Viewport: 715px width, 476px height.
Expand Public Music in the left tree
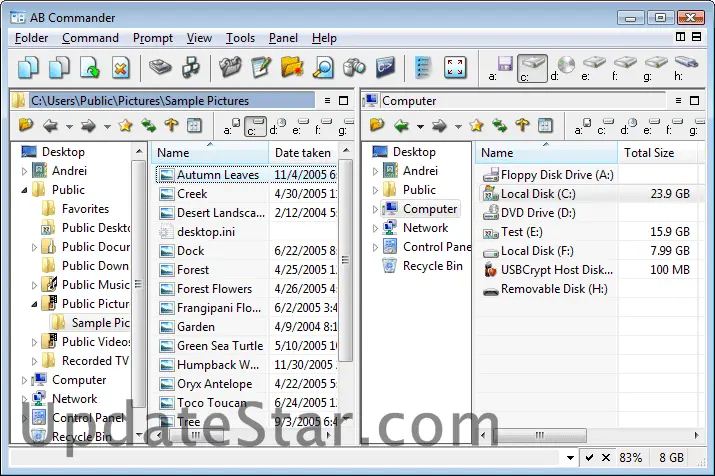point(34,285)
